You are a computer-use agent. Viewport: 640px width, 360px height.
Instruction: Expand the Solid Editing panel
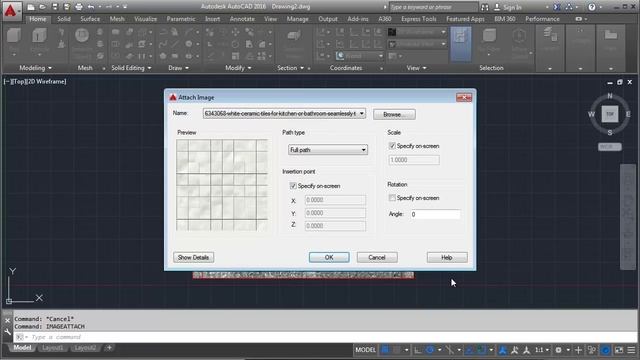(x=131, y=68)
